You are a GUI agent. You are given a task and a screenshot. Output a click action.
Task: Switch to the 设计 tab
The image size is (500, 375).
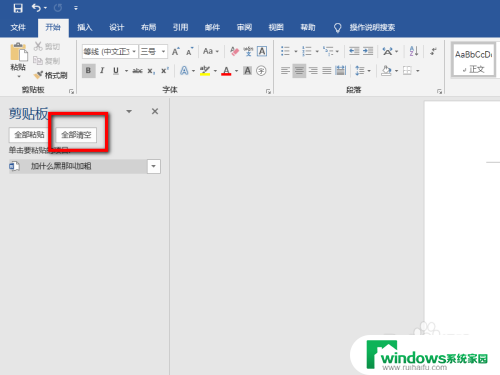[117, 27]
